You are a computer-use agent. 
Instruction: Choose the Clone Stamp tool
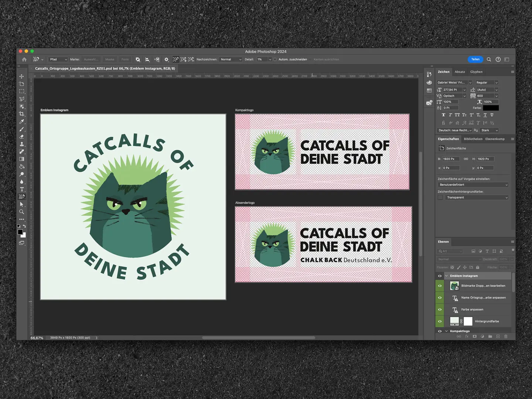point(22,144)
